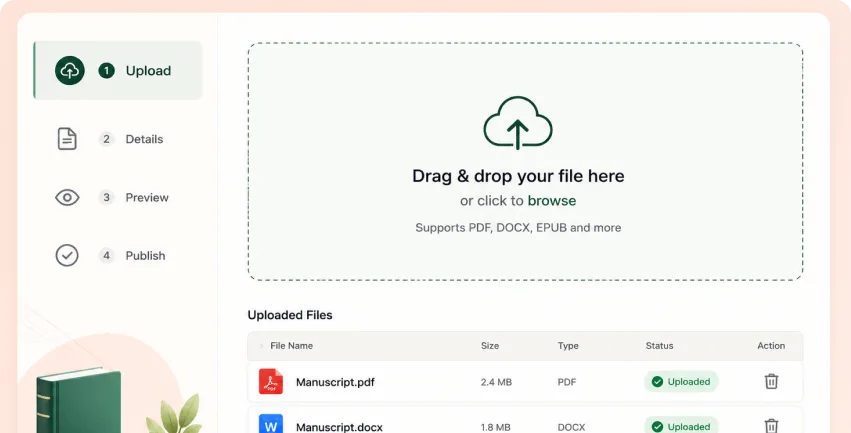The image size is (851, 433).
Task: Click the green check icon in Manuscript.pdf status
Action: click(657, 382)
